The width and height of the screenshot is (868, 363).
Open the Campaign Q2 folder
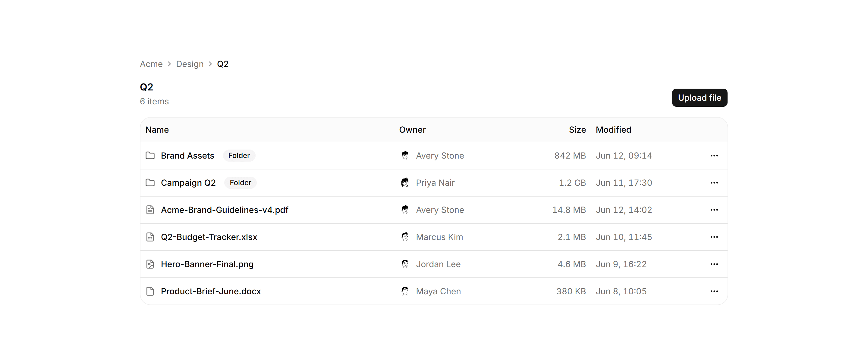point(188,183)
